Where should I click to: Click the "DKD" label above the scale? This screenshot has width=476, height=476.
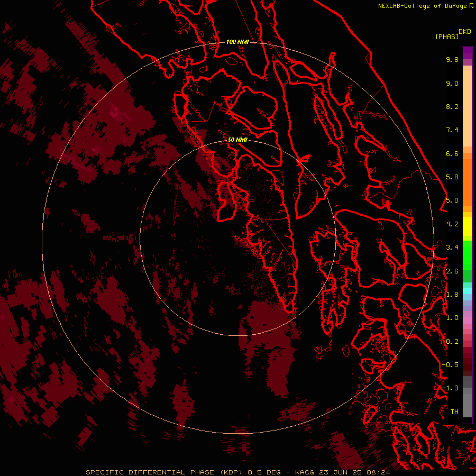(464, 32)
